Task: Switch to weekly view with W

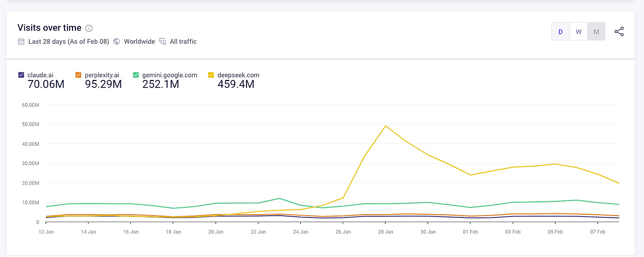Action: click(579, 32)
